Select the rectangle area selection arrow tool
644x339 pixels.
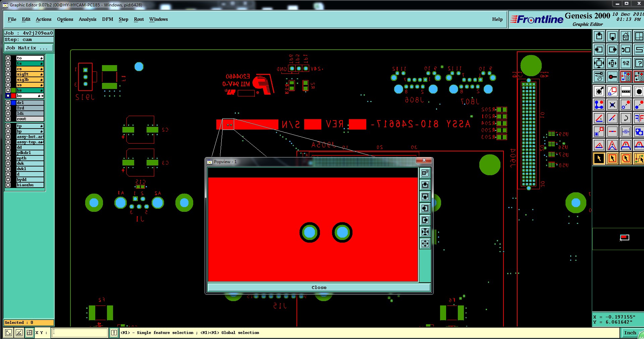[612, 158]
